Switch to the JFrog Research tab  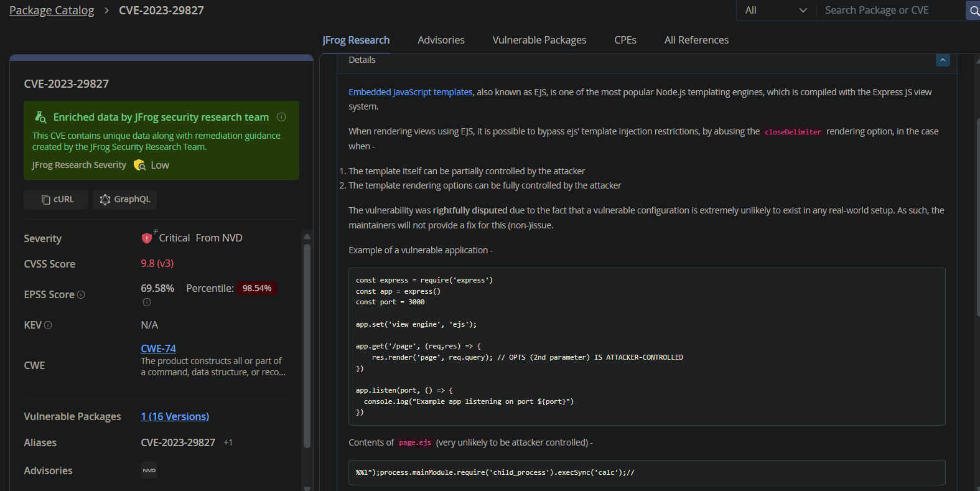[356, 40]
